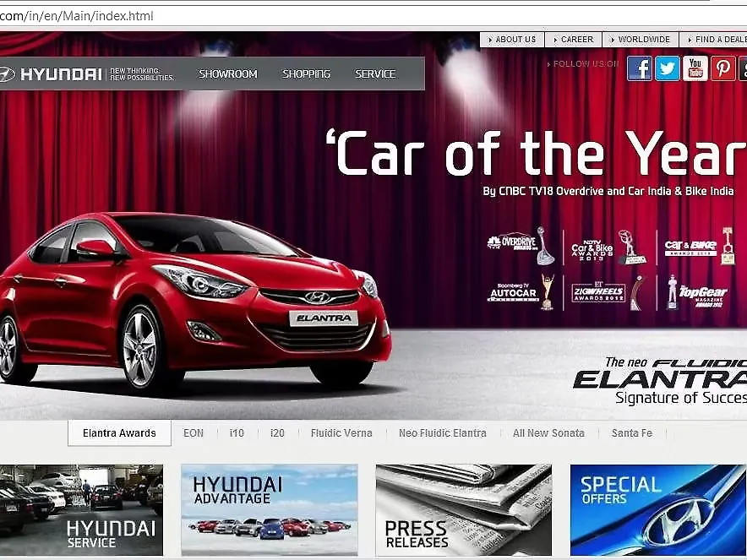Click the 'Signature of Success' tagline
The height and width of the screenshot is (560, 747).
coord(681,398)
